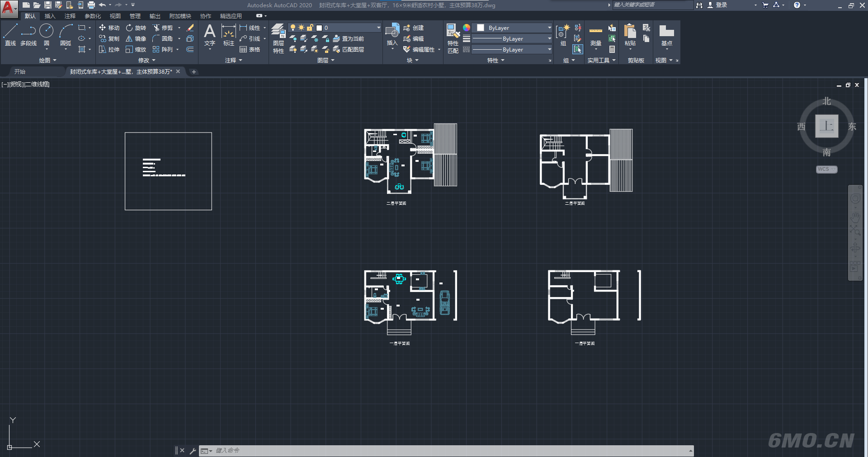Open the Text (文字) tool
The width and height of the screenshot is (868, 457).
(x=209, y=35)
